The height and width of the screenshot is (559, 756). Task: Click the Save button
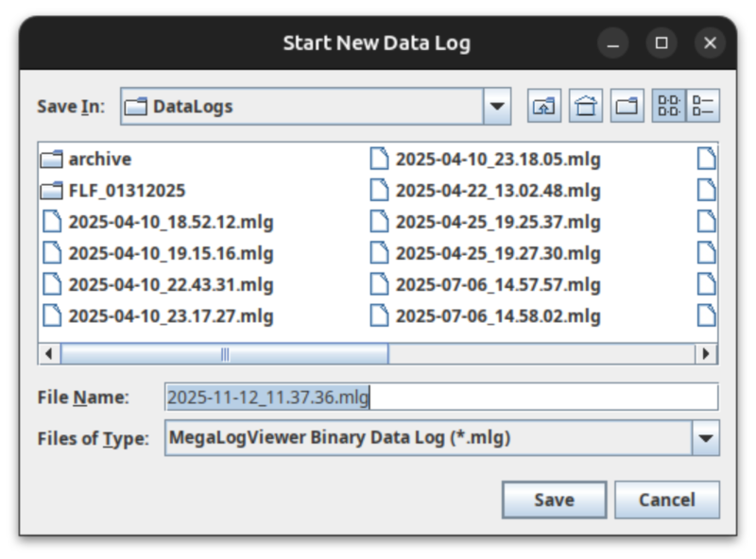[x=554, y=500]
